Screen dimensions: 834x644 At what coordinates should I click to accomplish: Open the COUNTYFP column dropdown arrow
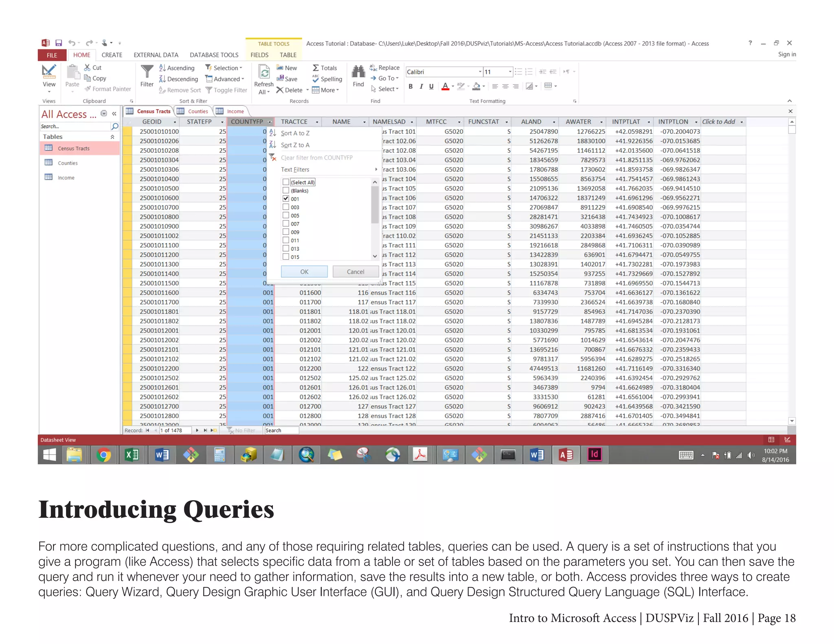click(x=270, y=122)
